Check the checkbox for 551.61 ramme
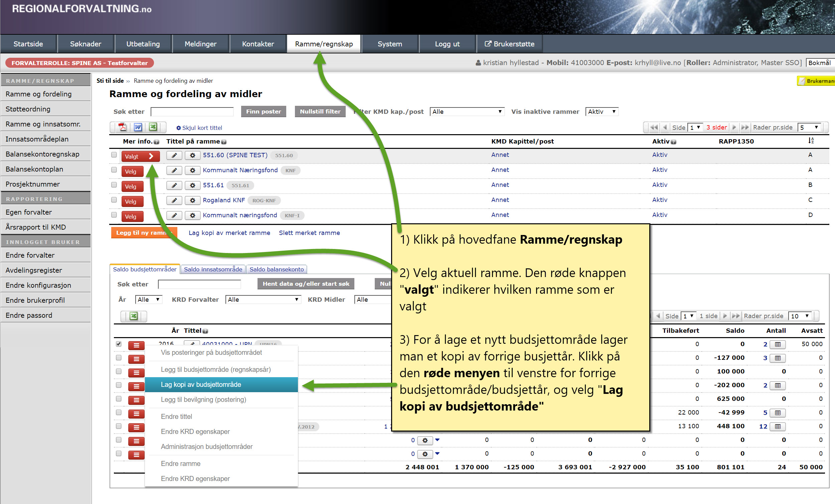835x504 pixels. pyautogui.click(x=114, y=185)
